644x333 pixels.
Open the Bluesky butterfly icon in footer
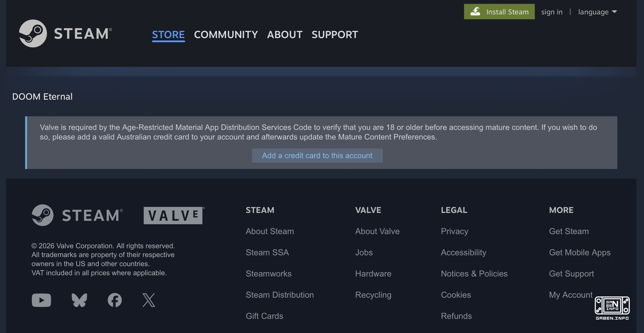[x=79, y=300]
